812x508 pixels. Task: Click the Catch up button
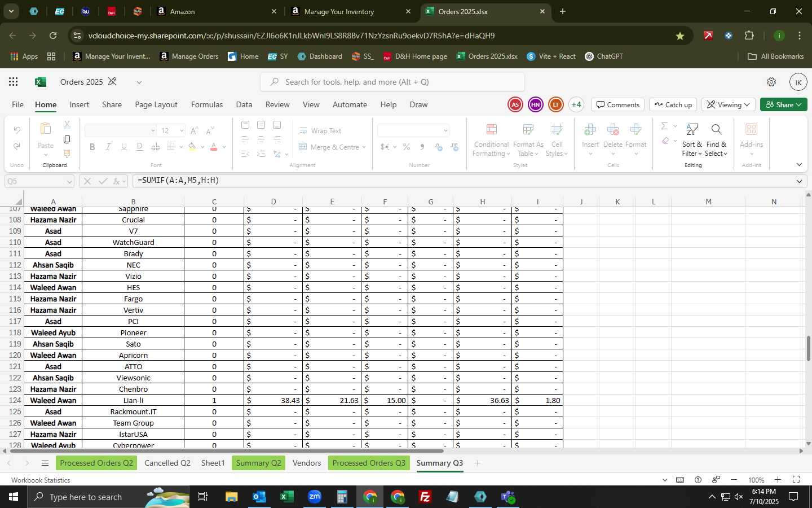click(673, 104)
